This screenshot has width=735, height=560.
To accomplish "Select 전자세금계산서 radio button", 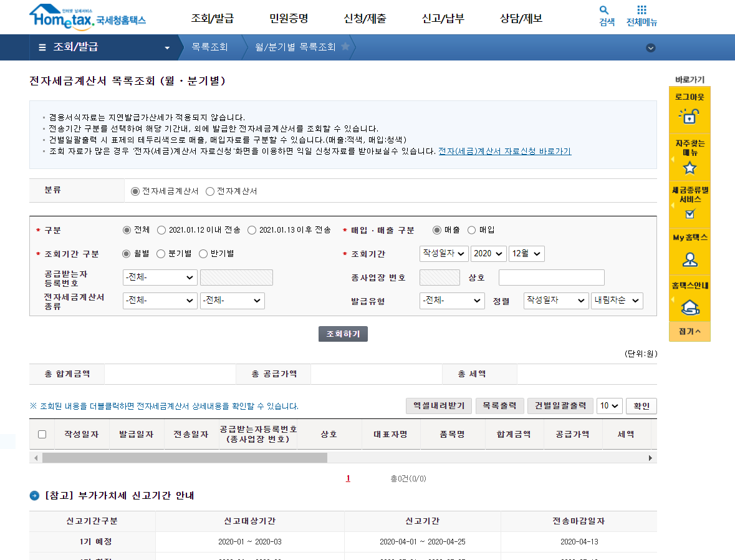I will pyautogui.click(x=135, y=191).
